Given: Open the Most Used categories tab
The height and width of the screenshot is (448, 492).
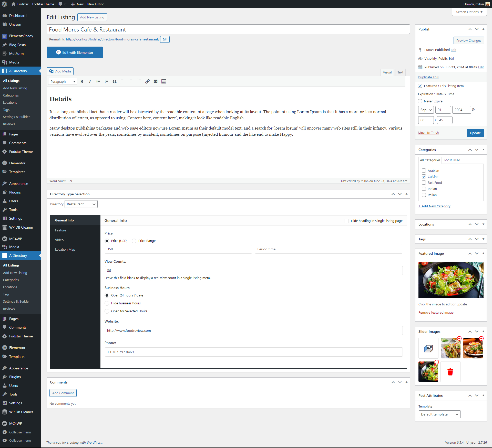Looking at the screenshot, I should (x=452, y=160).
